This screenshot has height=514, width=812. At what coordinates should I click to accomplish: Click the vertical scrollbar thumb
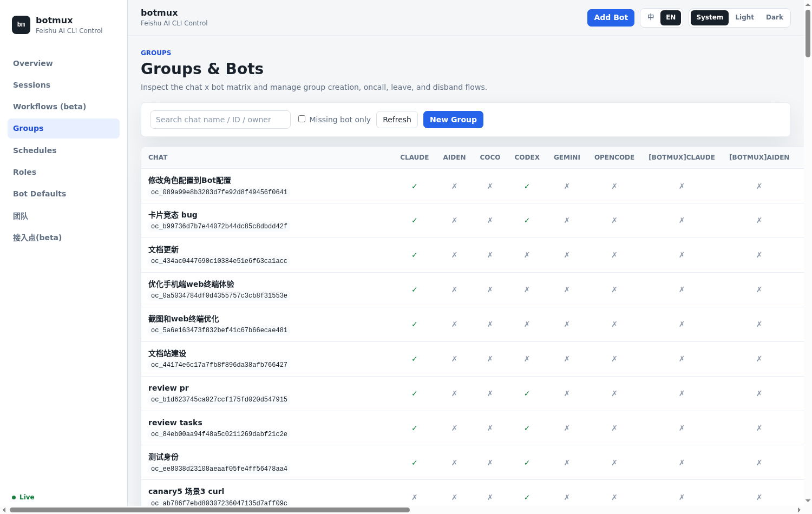(x=808, y=33)
